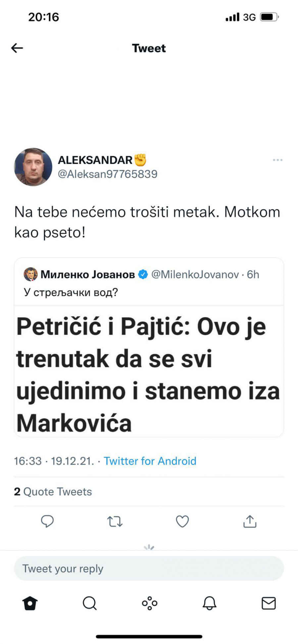
Task: View the 2 Quote Tweets
Action: pos(53,492)
